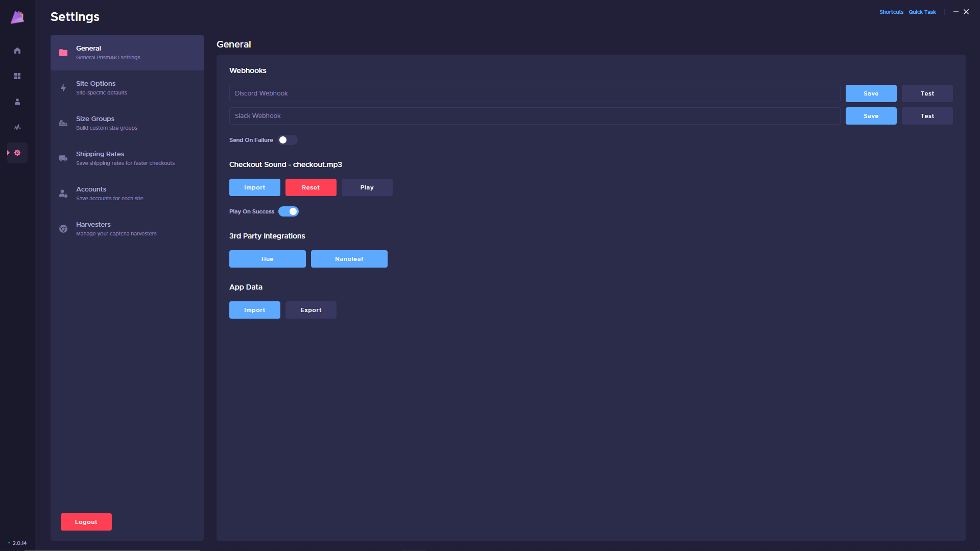Image resolution: width=980 pixels, height=551 pixels.
Task: Open the home icon in sidebar
Action: tap(17, 51)
